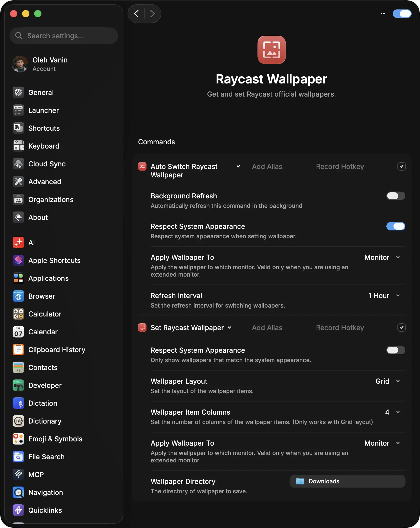
Task: Select the Contacts icon
Action: (18, 367)
